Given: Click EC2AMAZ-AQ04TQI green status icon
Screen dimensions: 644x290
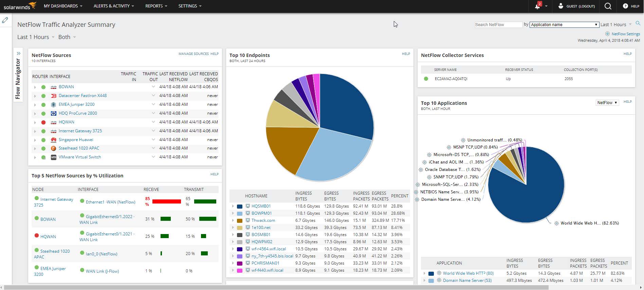Looking at the screenshot, I should (426, 79).
